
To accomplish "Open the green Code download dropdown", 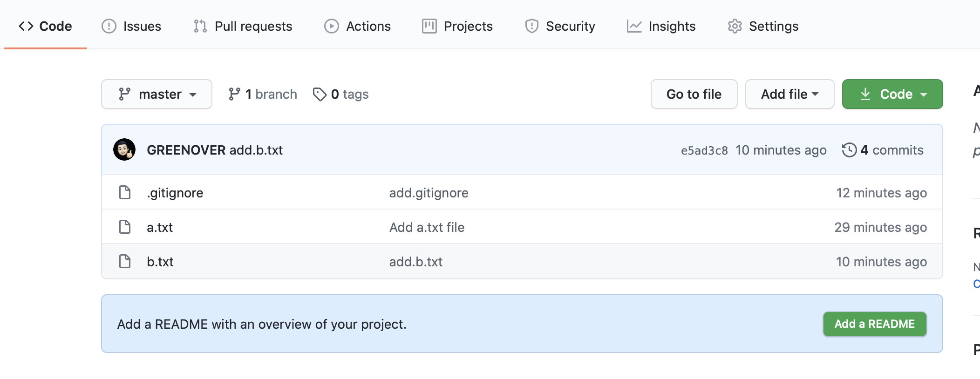I will tap(892, 94).
